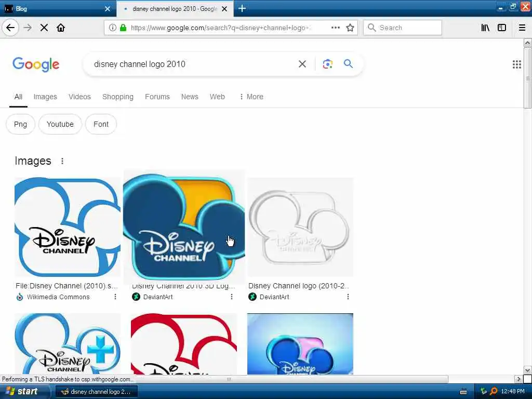The image size is (532, 399).
Task: Open Wikimedia Commons source link
Action: click(58, 297)
